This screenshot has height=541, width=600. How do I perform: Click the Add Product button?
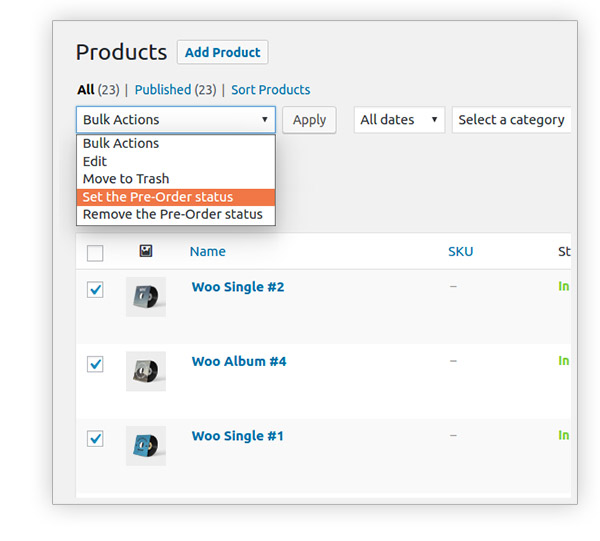pyautogui.click(x=222, y=52)
